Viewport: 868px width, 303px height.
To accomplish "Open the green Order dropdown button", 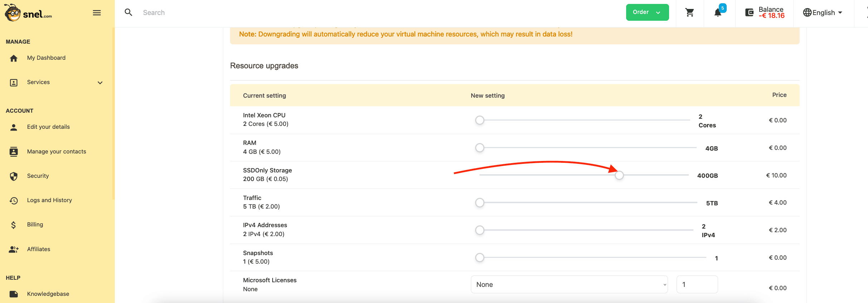I will [647, 13].
